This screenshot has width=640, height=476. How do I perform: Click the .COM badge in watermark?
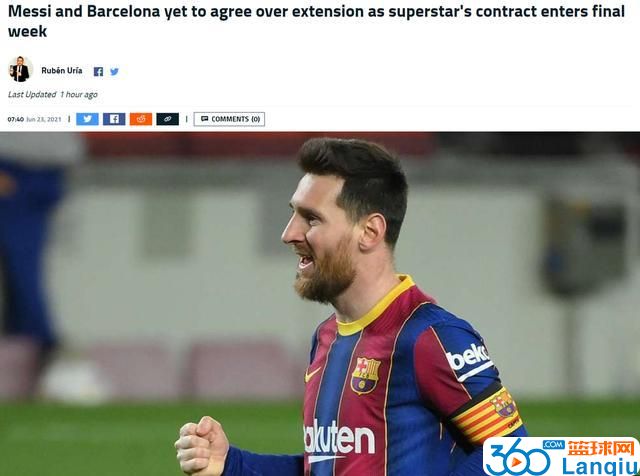pyautogui.click(x=553, y=445)
